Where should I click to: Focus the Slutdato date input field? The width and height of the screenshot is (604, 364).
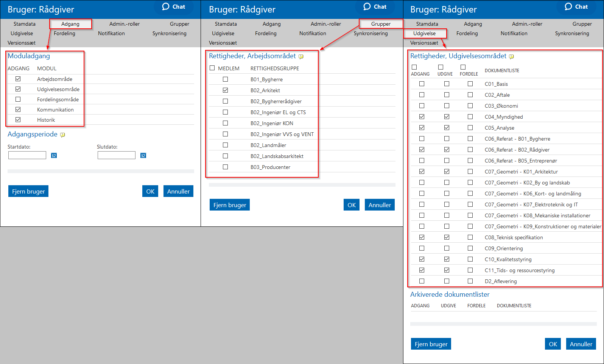point(117,155)
